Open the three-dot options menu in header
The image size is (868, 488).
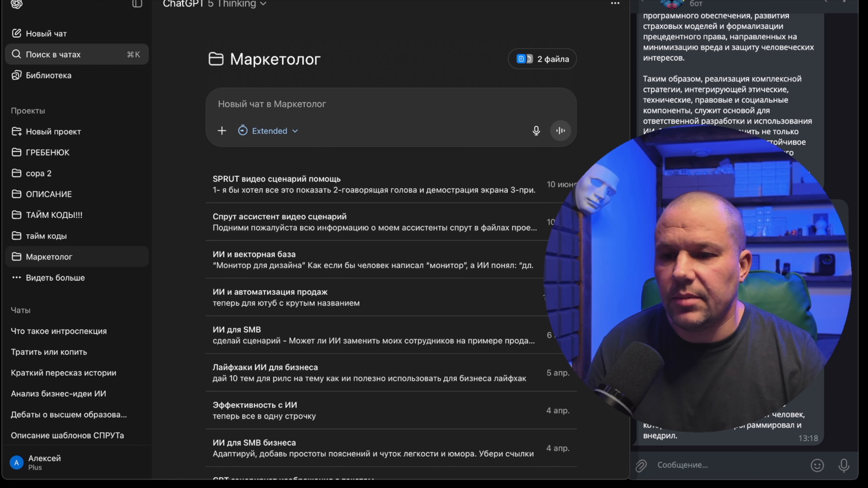tap(615, 3)
